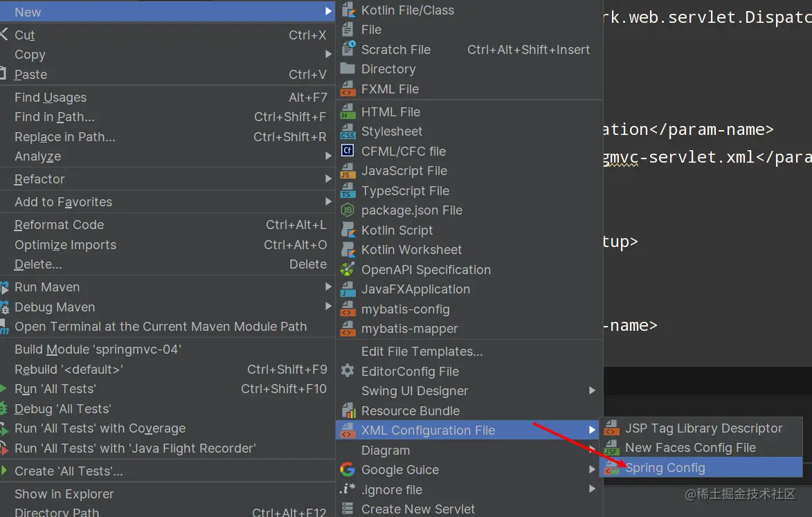Expand the .ignore file submenu arrow
Image resolution: width=812 pixels, height=517 pixels.
(593, 489)
